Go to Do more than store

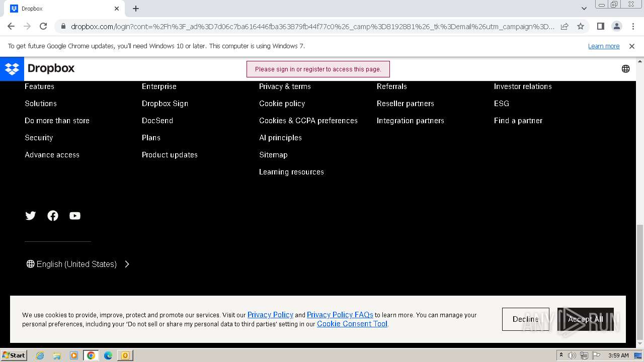[57, 121]
